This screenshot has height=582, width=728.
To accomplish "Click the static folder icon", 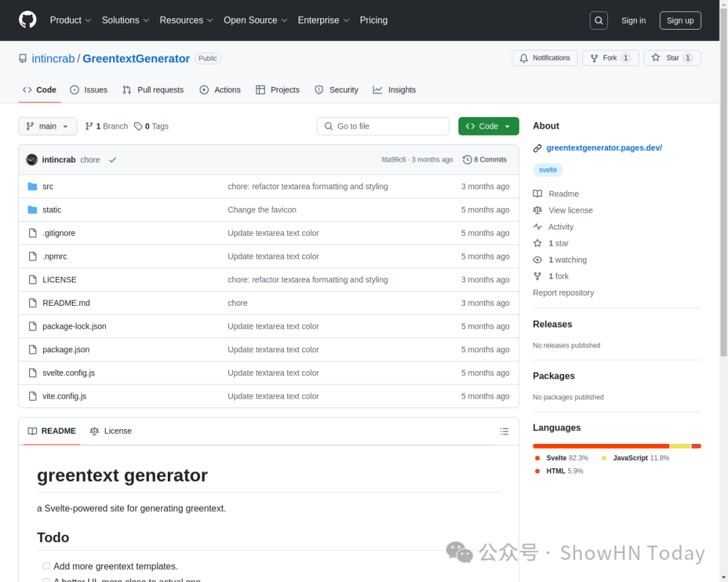I will click(32, 209).
